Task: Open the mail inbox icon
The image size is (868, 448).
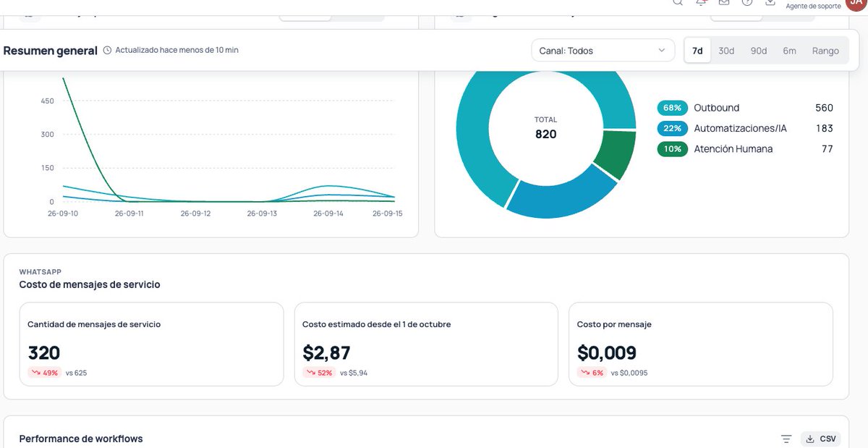Action: point(724,2)
